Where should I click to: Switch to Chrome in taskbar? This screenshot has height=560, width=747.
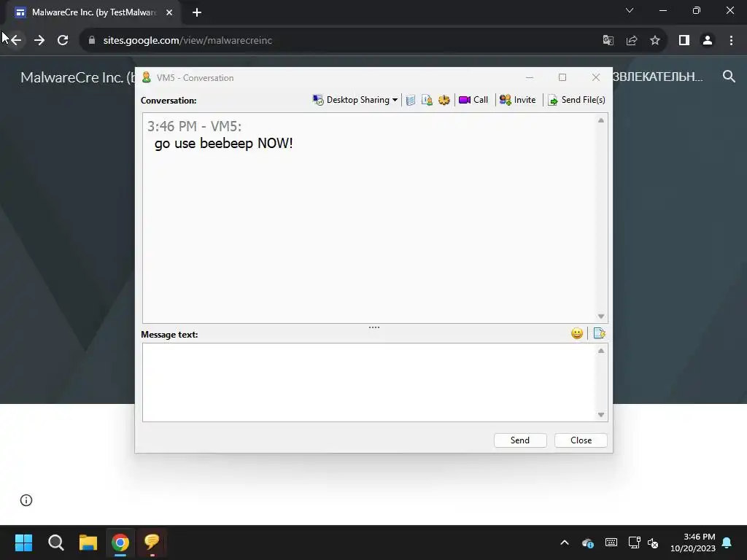click(120, 542)
